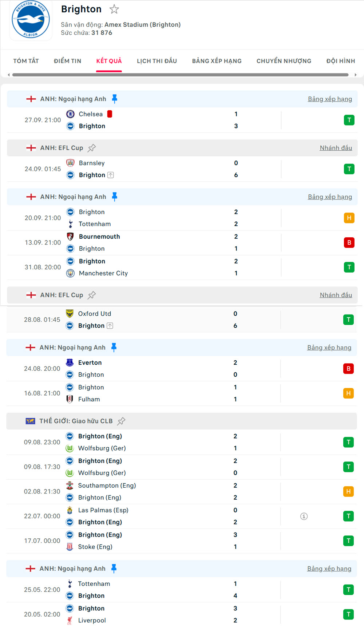Click the first Bảng xếp hạng link

pyautogui.click(x=330, y=99)
